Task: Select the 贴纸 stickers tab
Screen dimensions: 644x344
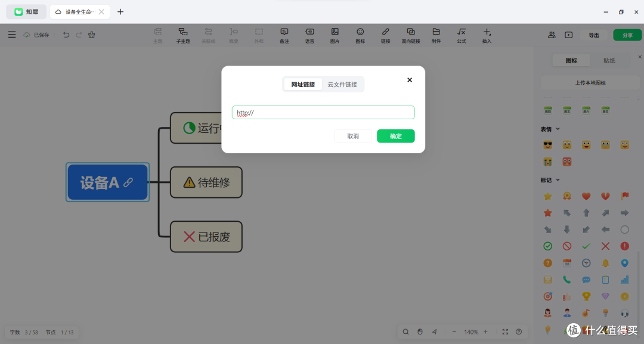Action: (609, 61)
